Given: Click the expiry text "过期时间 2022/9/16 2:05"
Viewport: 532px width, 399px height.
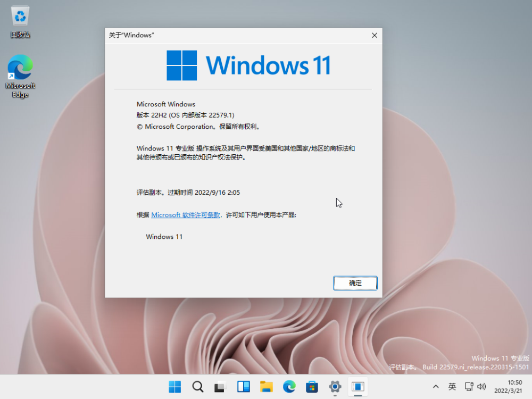Looking at the screenshot, I should (204, 193).
